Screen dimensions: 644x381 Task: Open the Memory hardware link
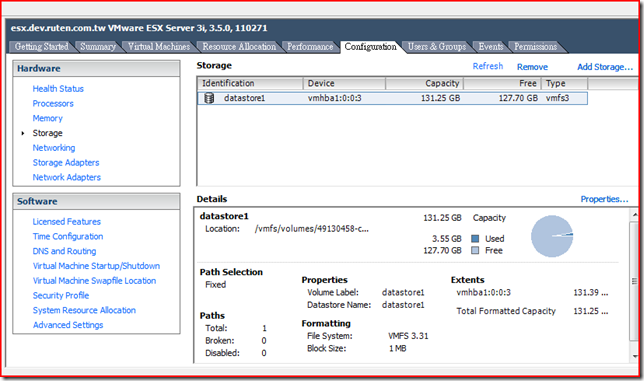[48, 118]
